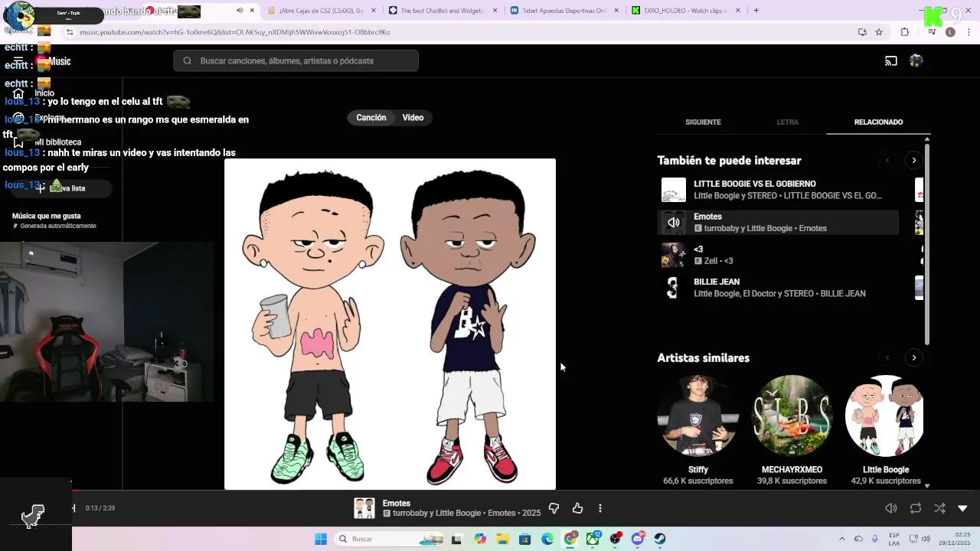Open Windows Start menu

point(321,539)
